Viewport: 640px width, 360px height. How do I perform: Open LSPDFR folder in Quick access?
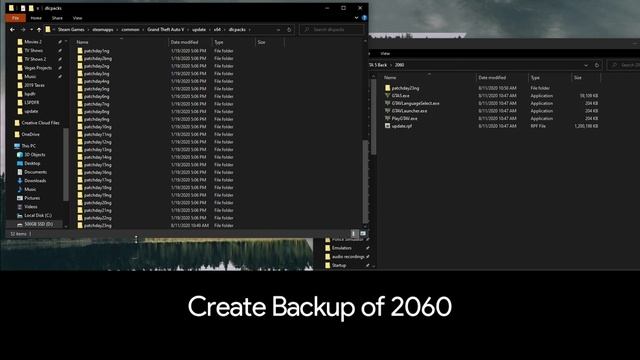(x=31, y=102)
